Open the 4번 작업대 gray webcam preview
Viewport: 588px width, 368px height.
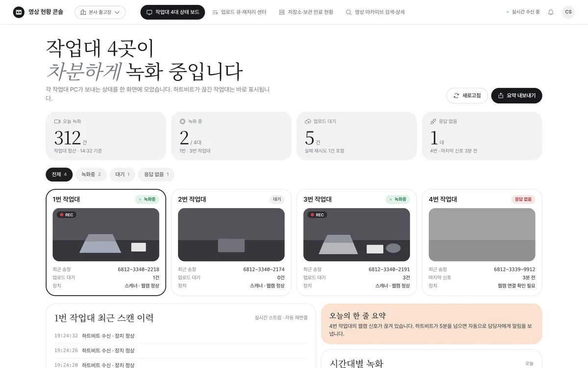point(482,235)
